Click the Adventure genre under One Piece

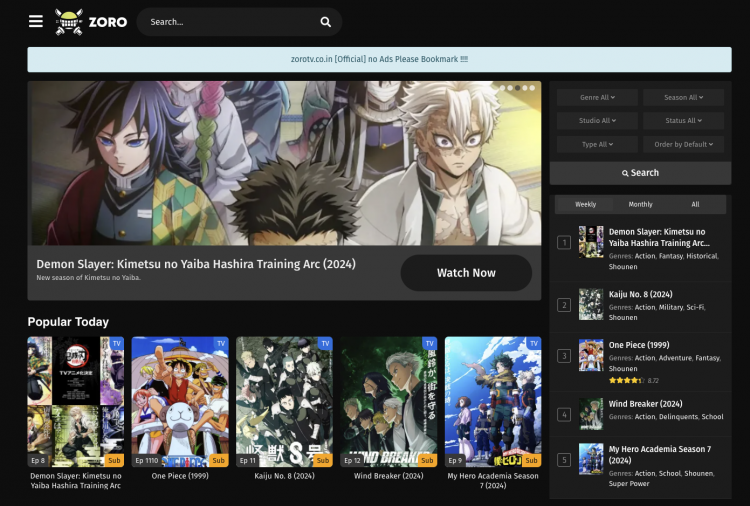675,358
